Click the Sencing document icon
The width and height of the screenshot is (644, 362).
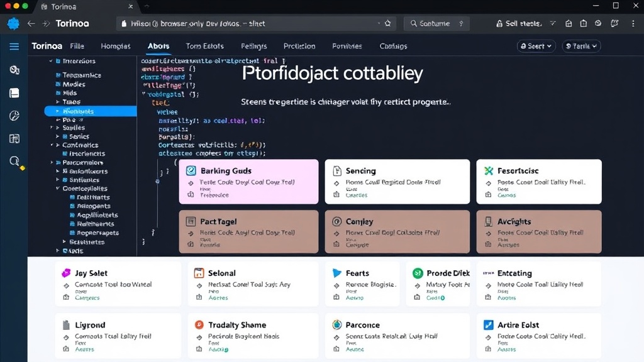point(337,171)
